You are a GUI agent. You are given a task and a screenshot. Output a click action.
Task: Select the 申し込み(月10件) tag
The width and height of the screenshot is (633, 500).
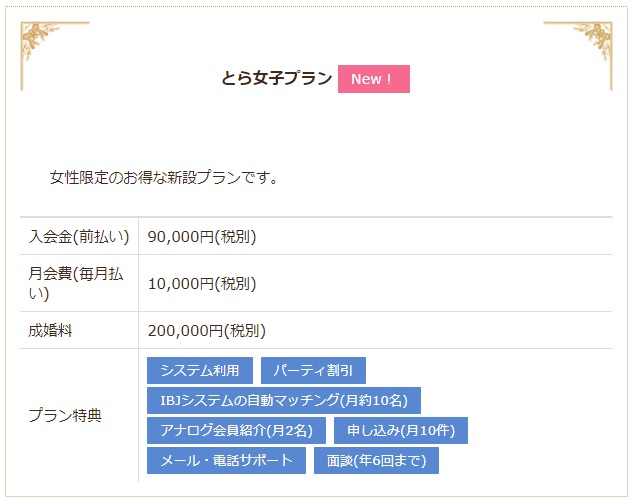400,430
